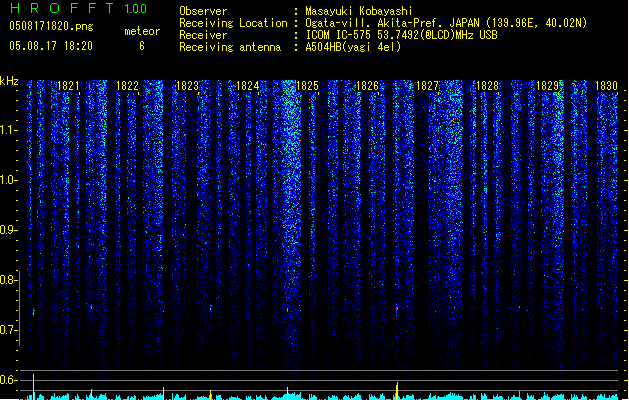The width and height of the screenshot is (629, 400).
Task: Click the 'Receiving Location' label
Action: [233, 23]
